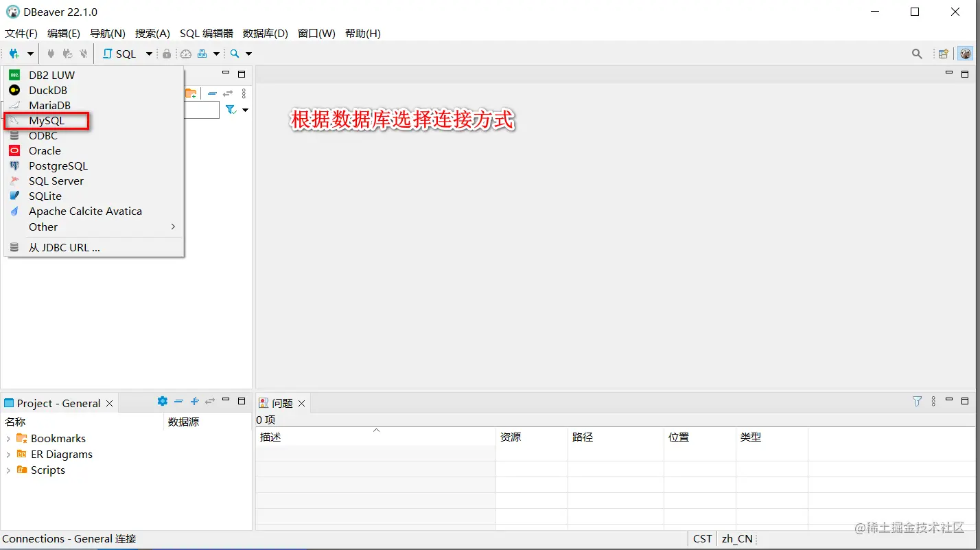Open the dashboard gauge icon
The width and height of the screenshot is (980, 550).
(x=186, y=54)
